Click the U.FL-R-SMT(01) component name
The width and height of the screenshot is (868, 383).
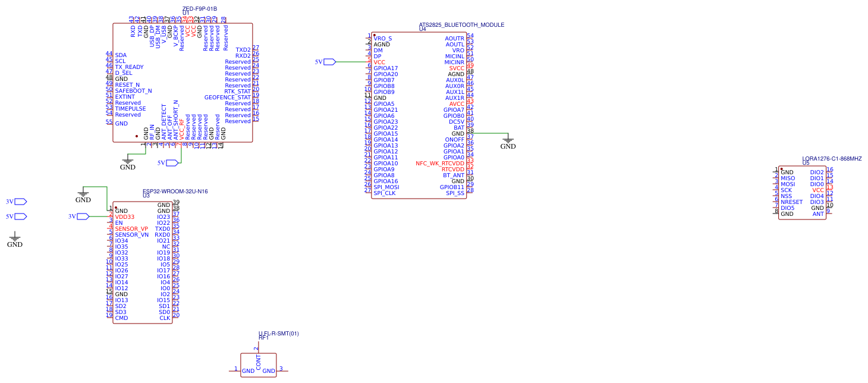coord(278,334)
